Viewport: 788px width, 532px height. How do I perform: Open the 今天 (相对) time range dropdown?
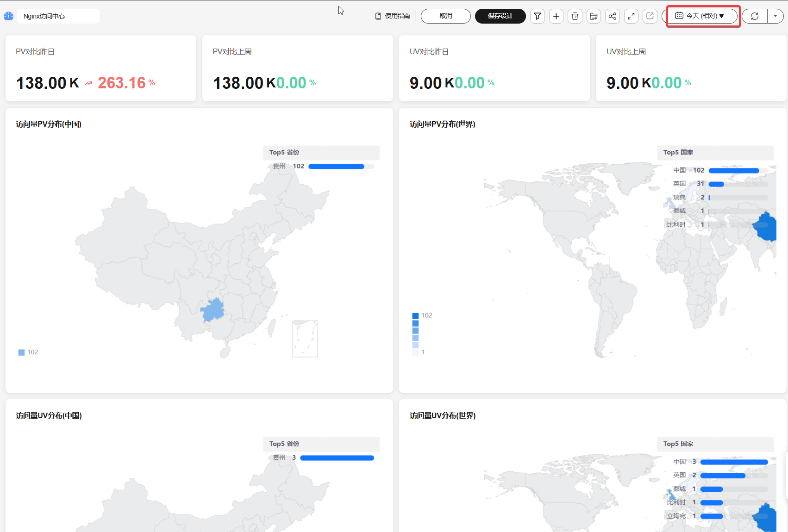click(701, 16)
